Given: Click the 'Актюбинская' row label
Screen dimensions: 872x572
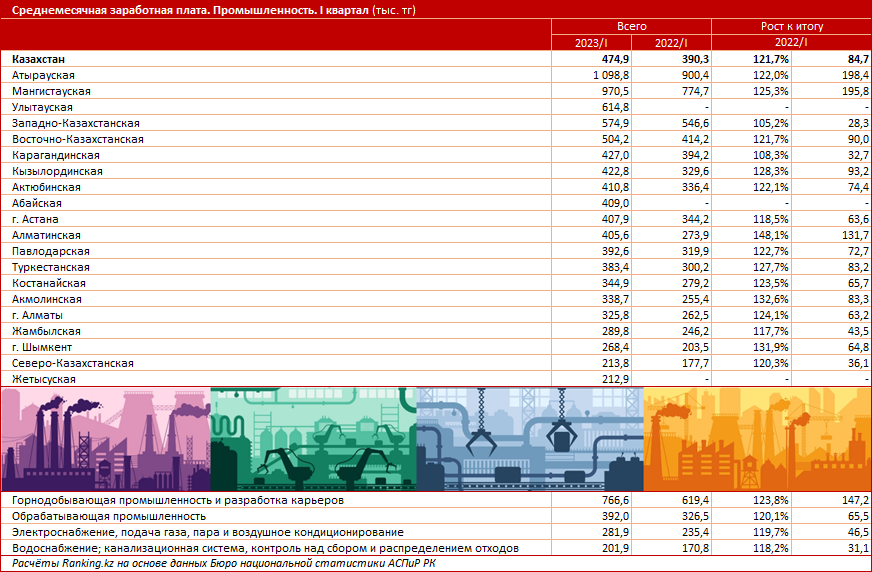Looking at the screenshot, I should (x=46, y=187).
